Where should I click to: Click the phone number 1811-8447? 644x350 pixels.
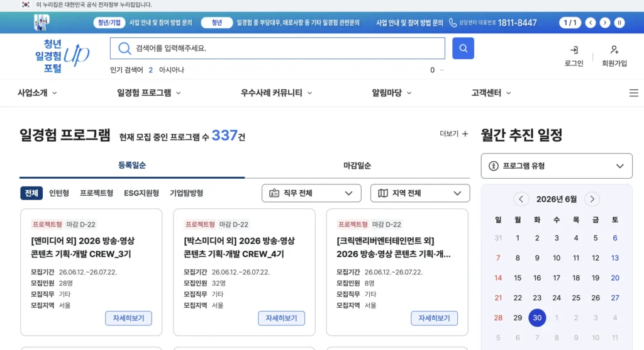pyautogui.click(x=517, y=23)
